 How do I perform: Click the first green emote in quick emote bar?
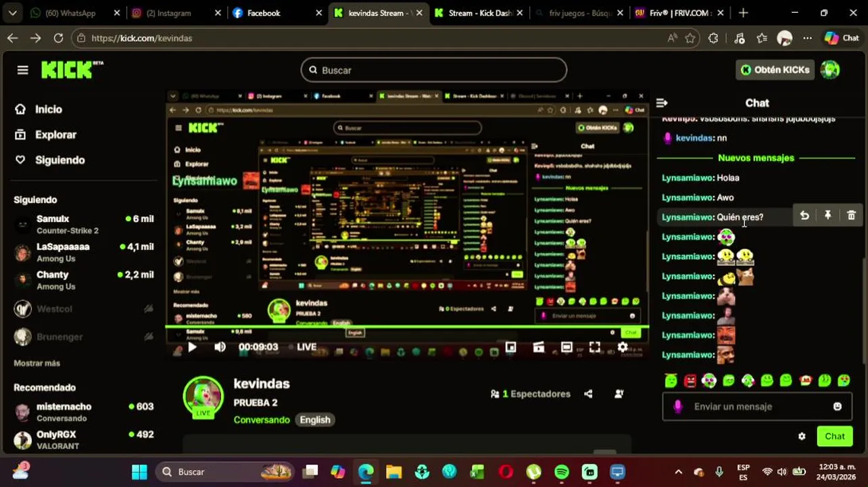click(x=671, y=381)
